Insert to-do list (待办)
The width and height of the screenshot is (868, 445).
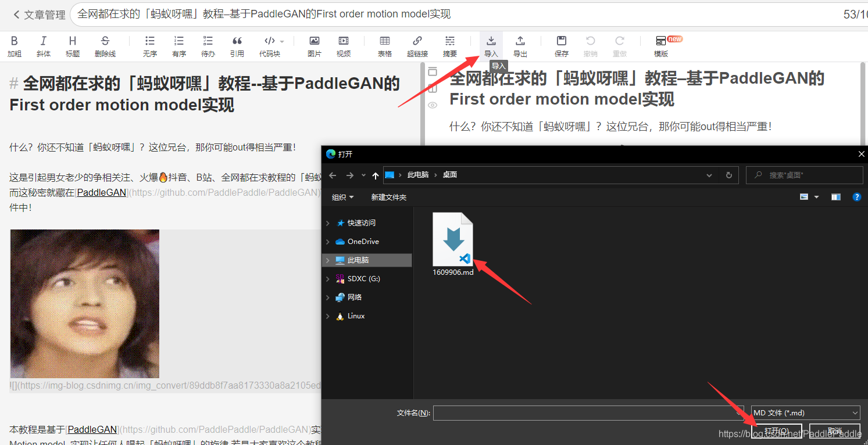pyautogui.click(x=208, y=46)
